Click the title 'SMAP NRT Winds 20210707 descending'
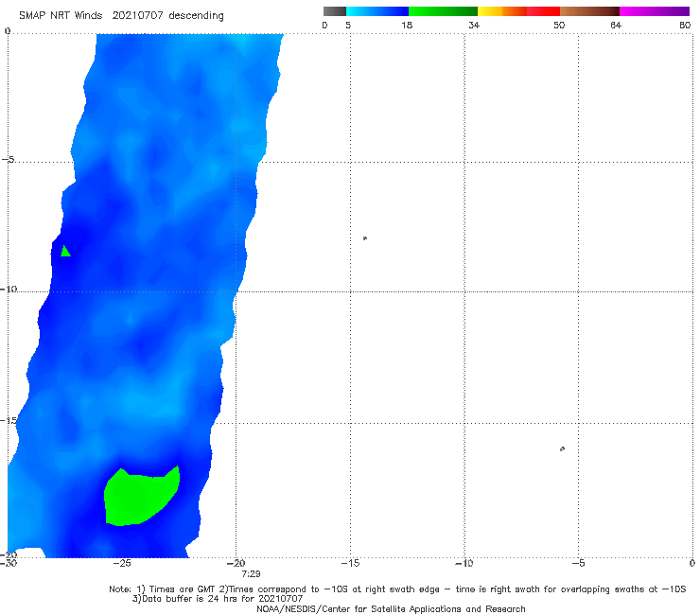700x615 pixels. click(121, 16)
